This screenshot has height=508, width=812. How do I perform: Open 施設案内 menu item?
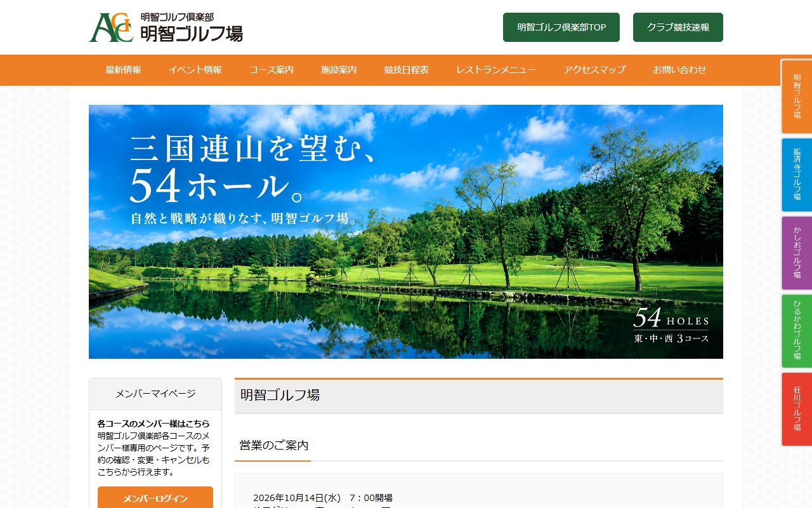click(x=339, y=70)
